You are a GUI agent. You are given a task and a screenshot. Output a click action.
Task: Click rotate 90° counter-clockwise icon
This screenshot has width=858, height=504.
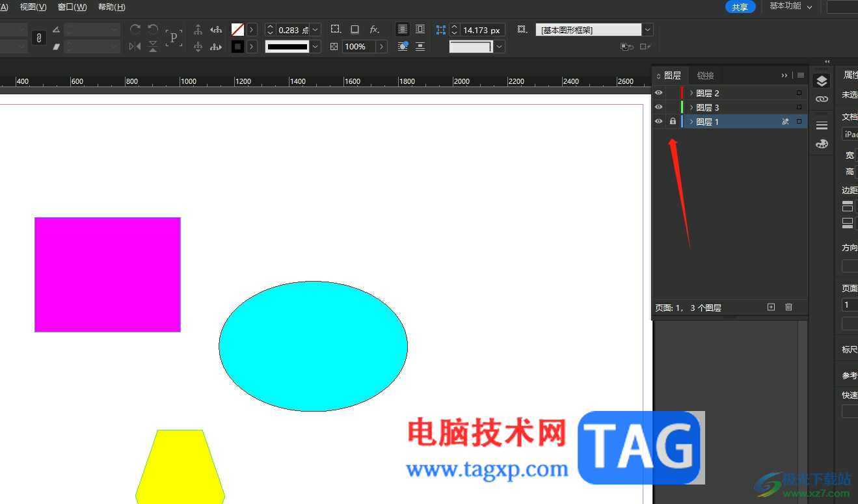coord(153,29)
